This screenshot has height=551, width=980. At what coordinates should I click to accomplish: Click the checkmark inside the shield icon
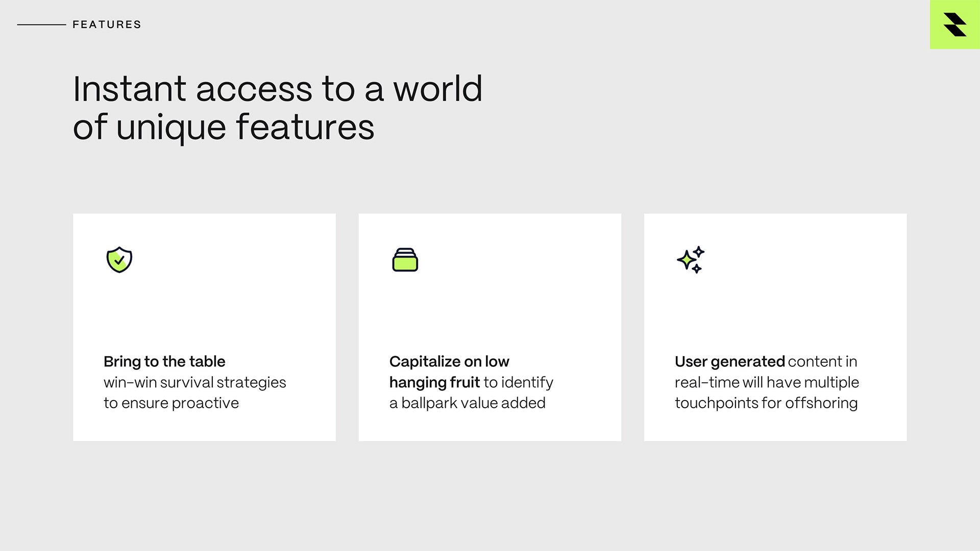(119, 260)
